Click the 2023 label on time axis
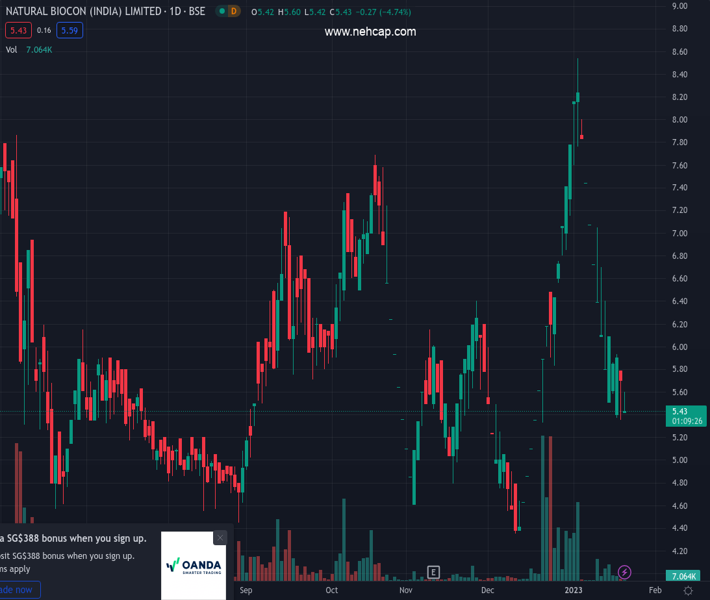Image resolution: width=710 pixels, height=600 pixels. click(x=573, y=591)
